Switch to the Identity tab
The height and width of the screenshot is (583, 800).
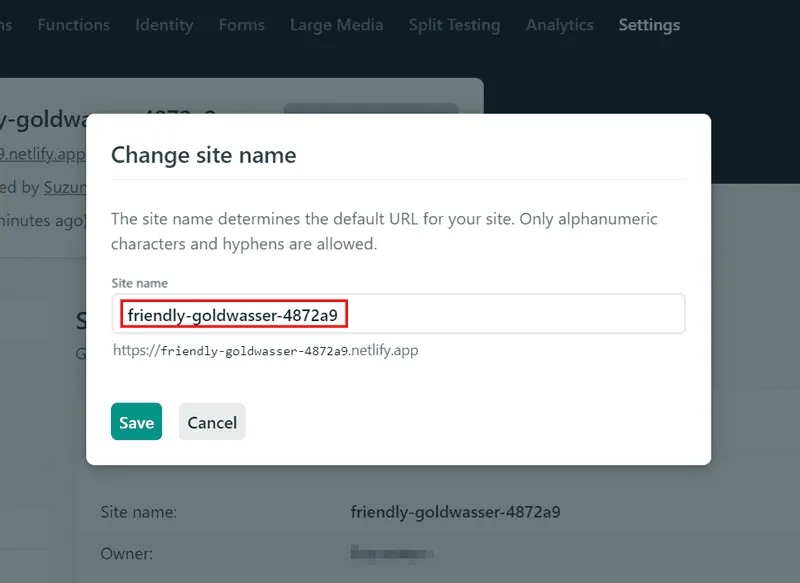tap(164, 25)
